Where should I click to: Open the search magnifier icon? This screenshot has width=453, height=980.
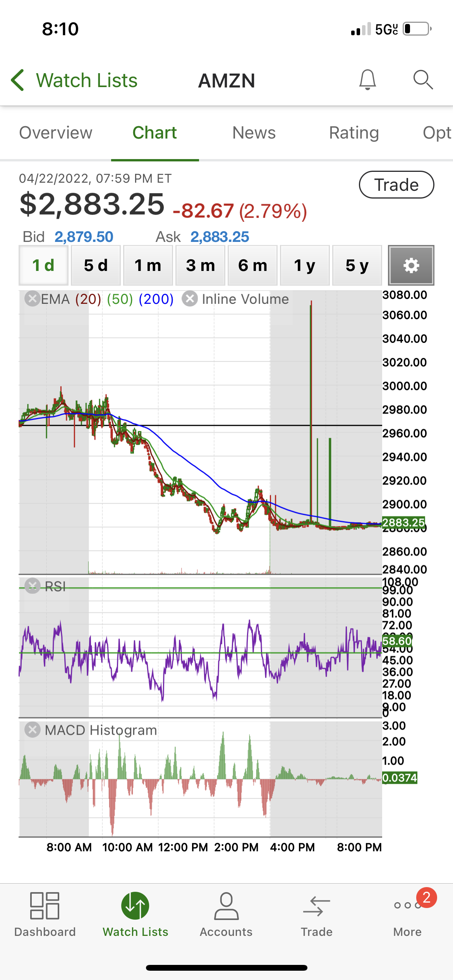423,80
